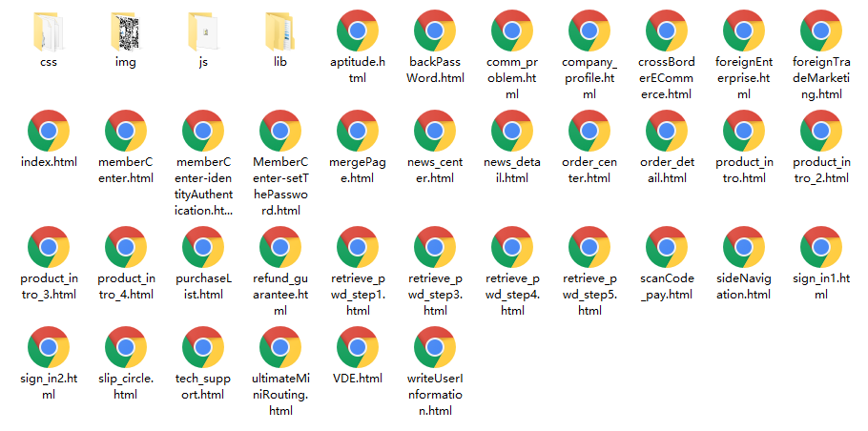This screenshot has height=431, width=868.
Task: Select foreignTradeMarketing.html file
Action: point(821,31)
